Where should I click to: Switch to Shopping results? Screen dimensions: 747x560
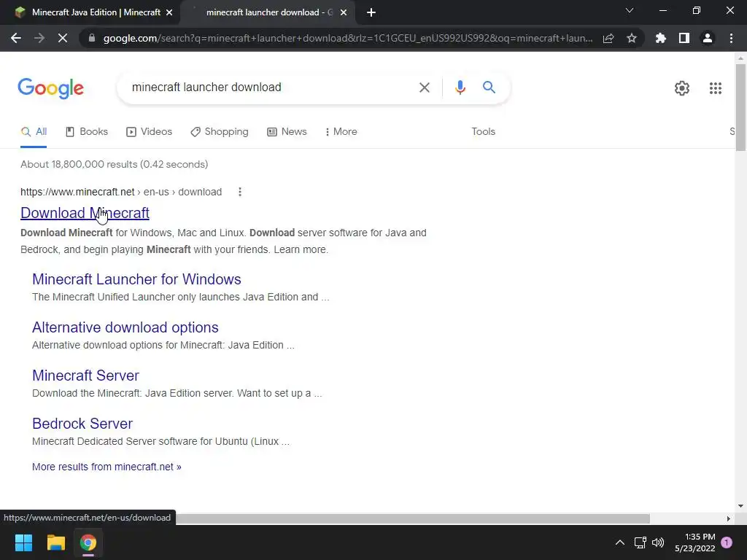[219, 132]
